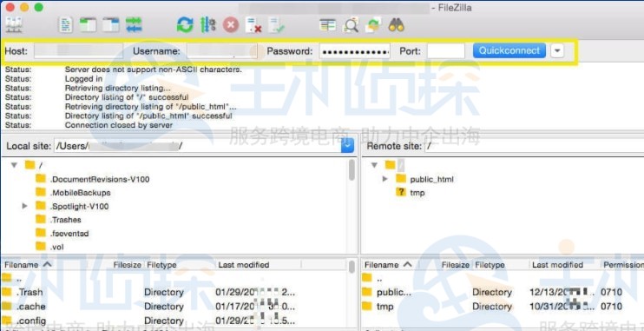The height and width of the screenshot is (331, 644).
Task: Click the Quickconnect button
Action: (509, 51)
